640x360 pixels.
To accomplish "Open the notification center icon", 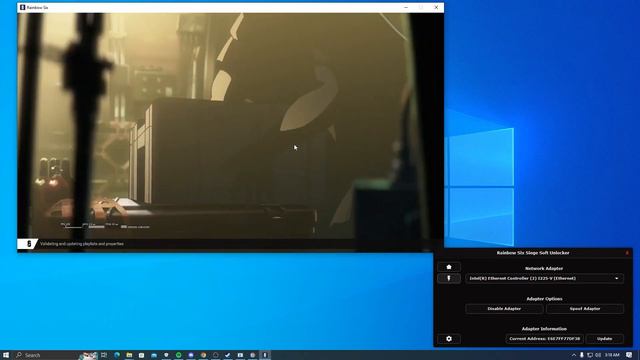I will 629,355.
